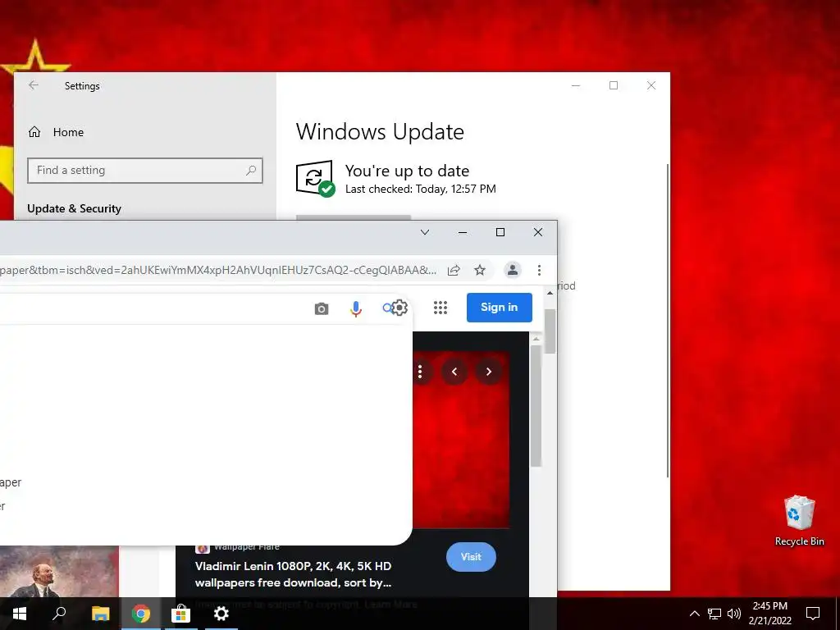Open the network tray icon
This screenshot has height=630, width=840.
(x=714, y=614)
